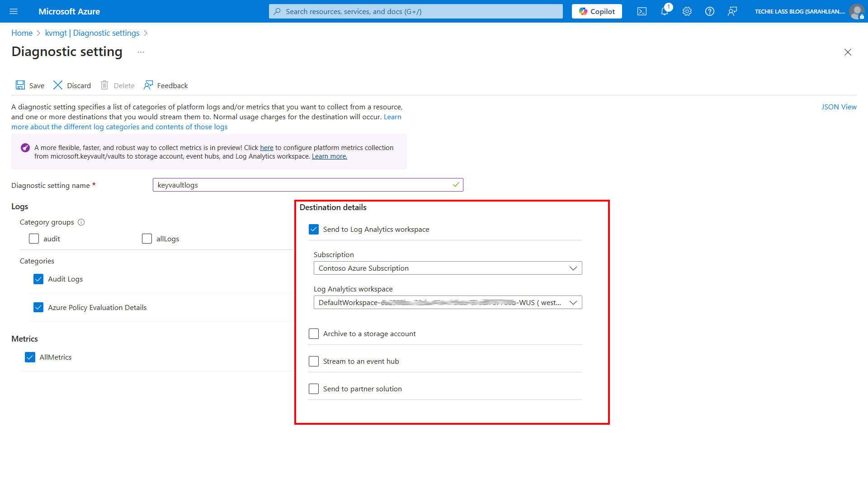Open the Log Analytics workspace dropdown
The image size is (868, 488).
[x=448, y=302]
